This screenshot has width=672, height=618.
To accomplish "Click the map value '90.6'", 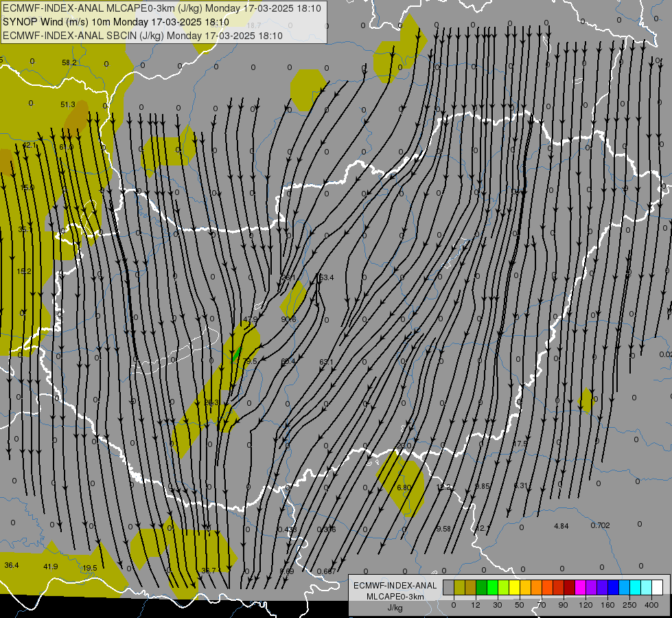I will [288, 319].
